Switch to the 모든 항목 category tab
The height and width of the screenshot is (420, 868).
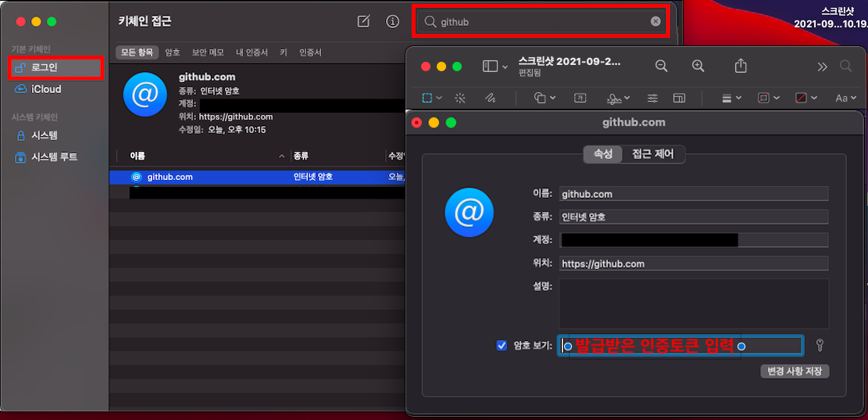[x=138, y=52]
